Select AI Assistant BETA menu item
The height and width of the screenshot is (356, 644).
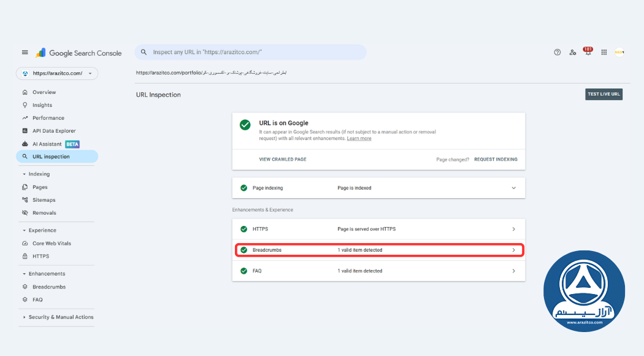[x=50, y=144]
